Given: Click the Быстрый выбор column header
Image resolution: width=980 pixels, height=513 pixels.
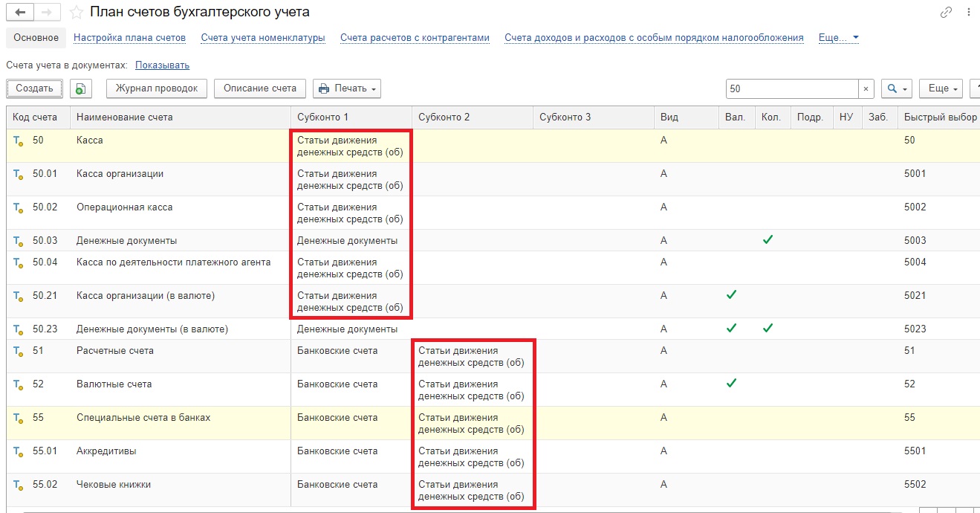Looking at the screenshot, I should (x=939, y=117).
